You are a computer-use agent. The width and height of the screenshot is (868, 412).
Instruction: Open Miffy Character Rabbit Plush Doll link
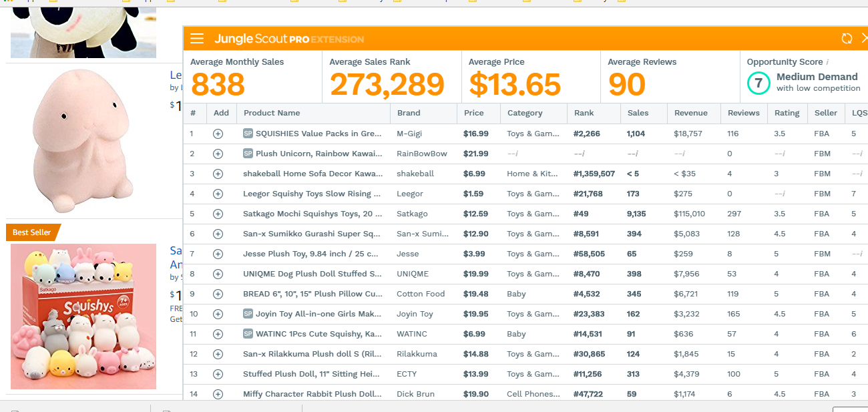pyautogui.click(x=312, y=394)
